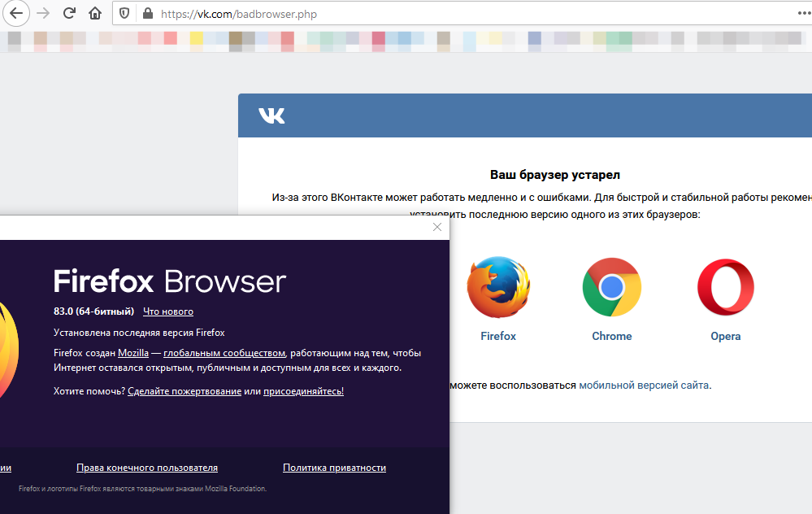Reload the current page
The width and height of the screenshot is (812, 514).
69,13
